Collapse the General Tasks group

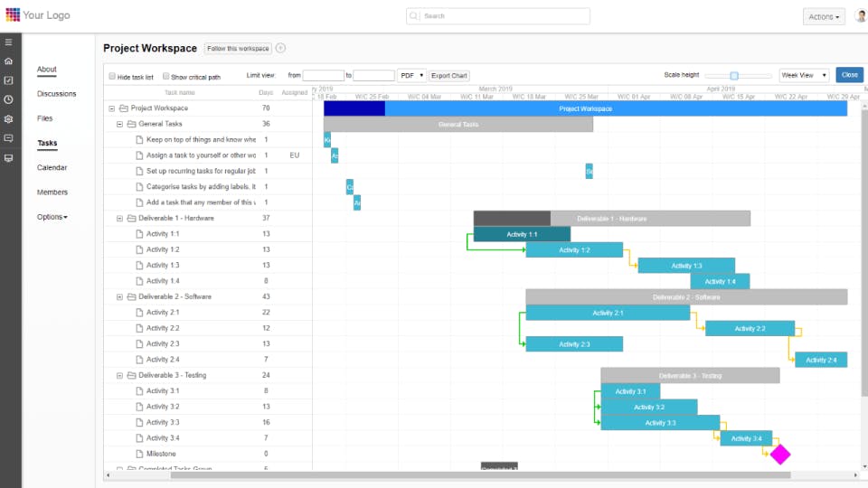pyautogui.click(x=119, y=124)
